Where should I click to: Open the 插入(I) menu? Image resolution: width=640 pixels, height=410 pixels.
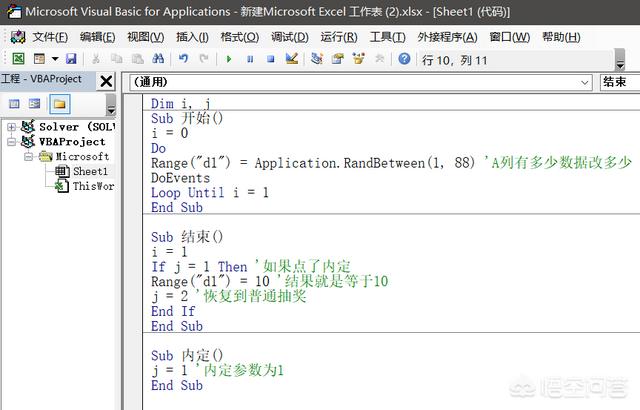(192, 37)
